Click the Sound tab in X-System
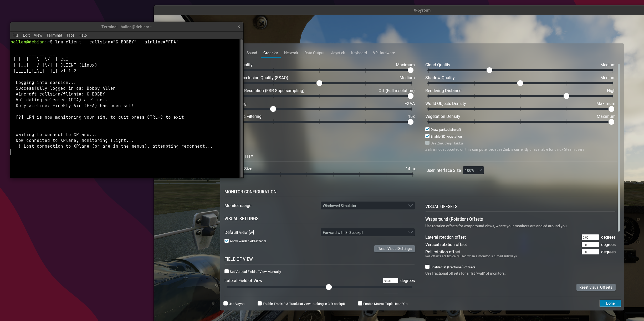The image size is (644, 321). pyautogui.click(x=251, y=53)
